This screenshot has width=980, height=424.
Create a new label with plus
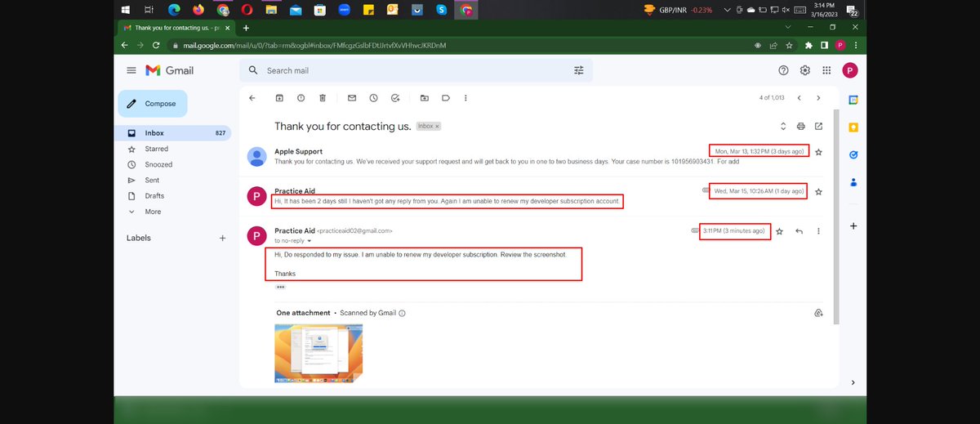pos(222,238)
